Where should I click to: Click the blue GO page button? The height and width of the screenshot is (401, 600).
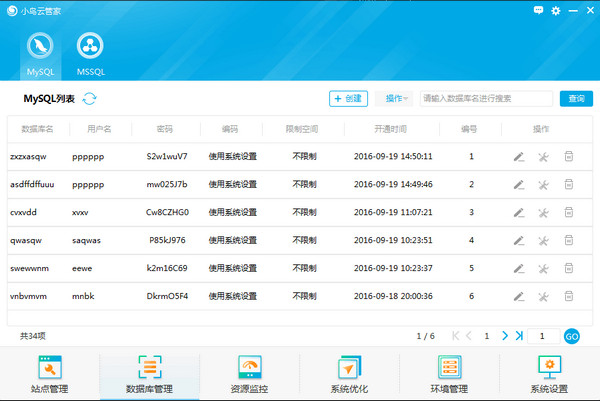[572, 336]
